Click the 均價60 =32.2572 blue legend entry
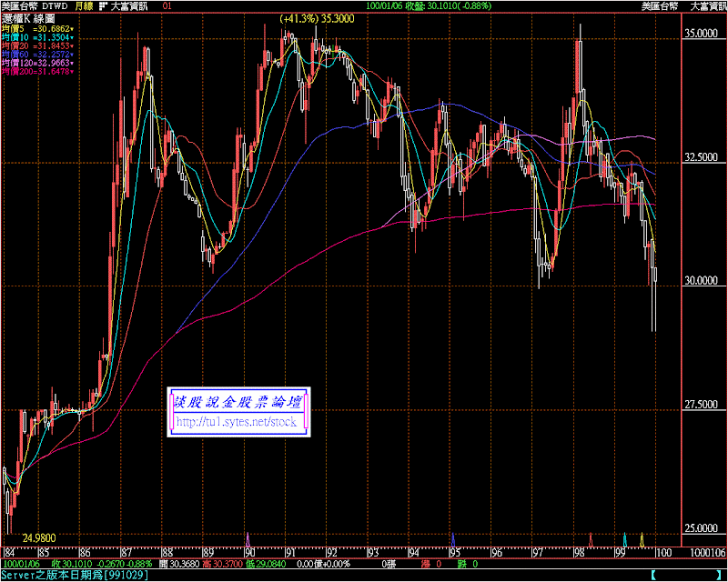This screenshot has width=728, height=582. pyautogui.click(x=35, y=55)
